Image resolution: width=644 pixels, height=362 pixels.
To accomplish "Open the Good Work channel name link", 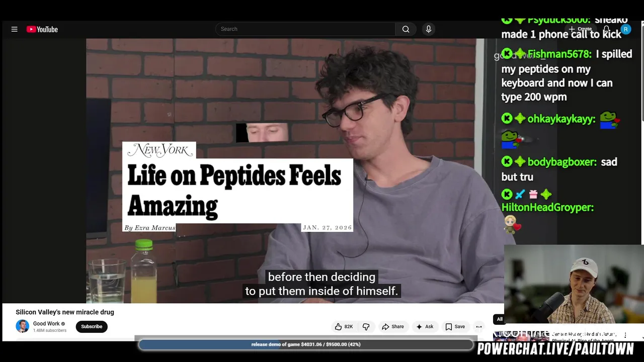I will 46,324.
